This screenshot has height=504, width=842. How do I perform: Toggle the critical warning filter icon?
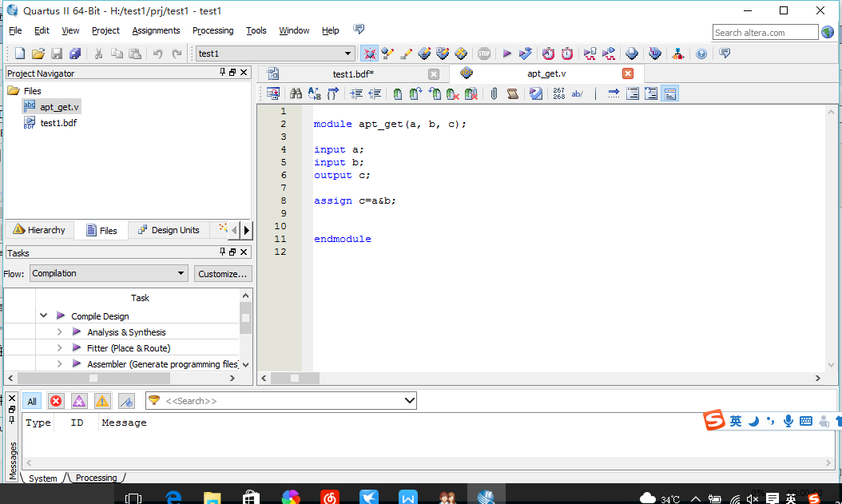[79, 401]
